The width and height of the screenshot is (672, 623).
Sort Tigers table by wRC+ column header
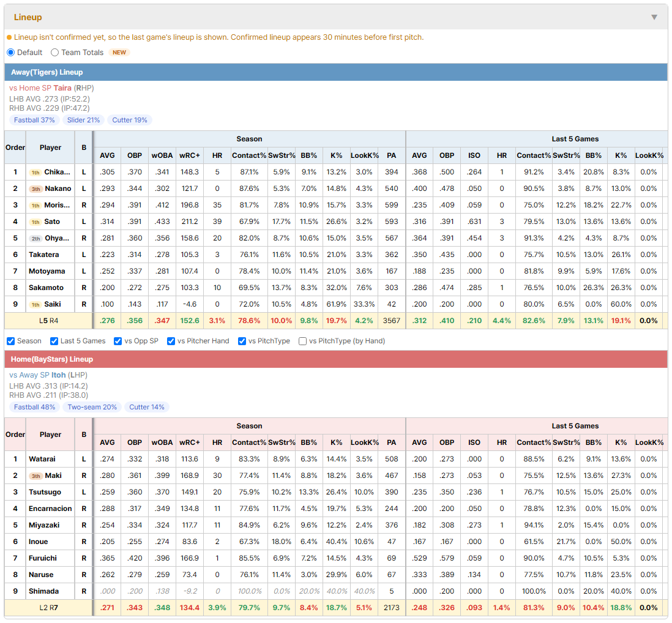tap(190, 155)
